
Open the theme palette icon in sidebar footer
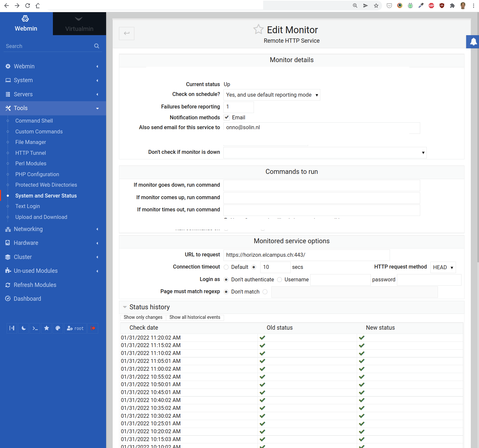(58, 328)
